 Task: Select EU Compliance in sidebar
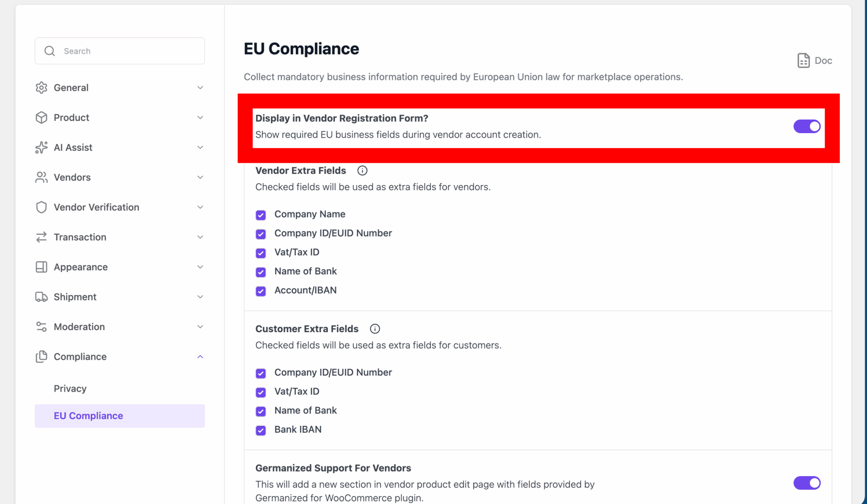[89, 416]
